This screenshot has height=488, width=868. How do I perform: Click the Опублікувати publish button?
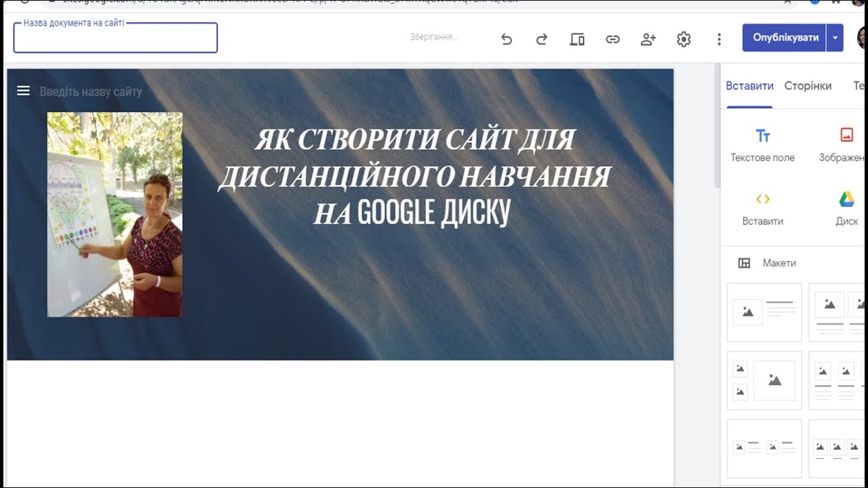[785, 38]
